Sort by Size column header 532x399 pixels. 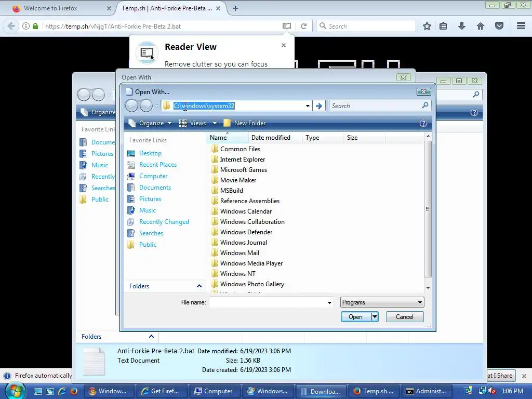364,137
